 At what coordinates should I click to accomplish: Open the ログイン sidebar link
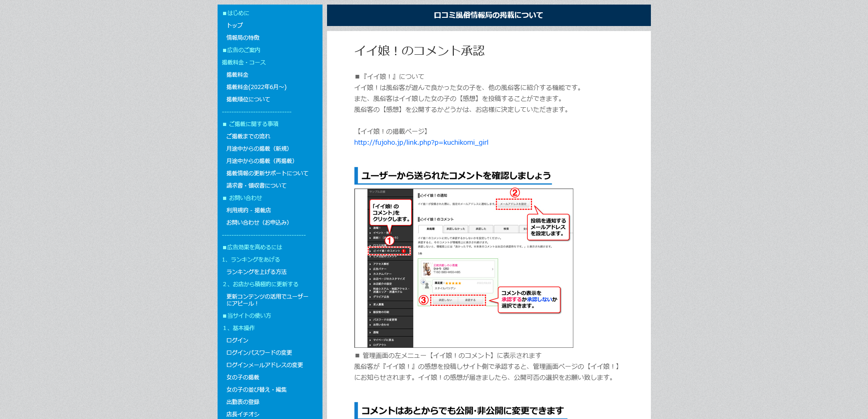coord(237,340)
